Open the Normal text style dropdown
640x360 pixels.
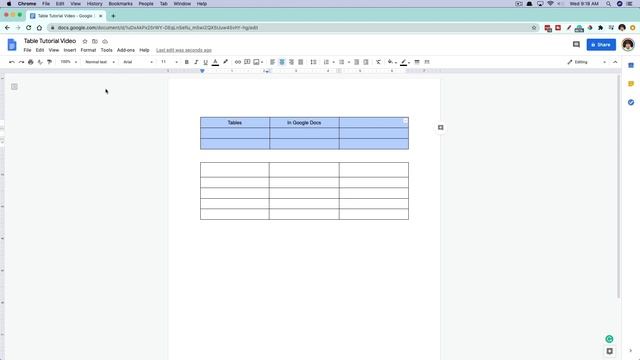click(x=100, y=62)
